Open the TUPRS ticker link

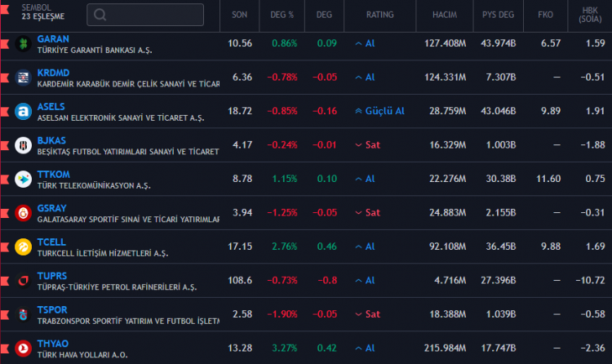(x=52, y=276)
